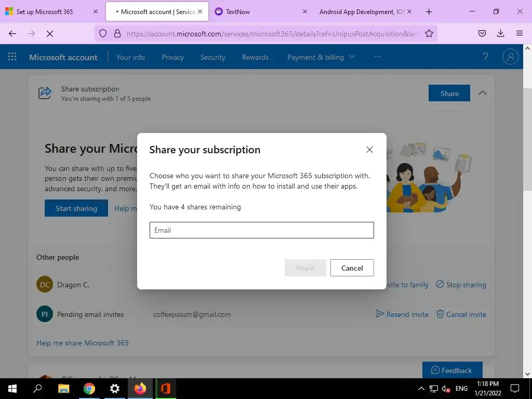
Task: Click Cancel in the share dialog
Action: click(352, 268)
